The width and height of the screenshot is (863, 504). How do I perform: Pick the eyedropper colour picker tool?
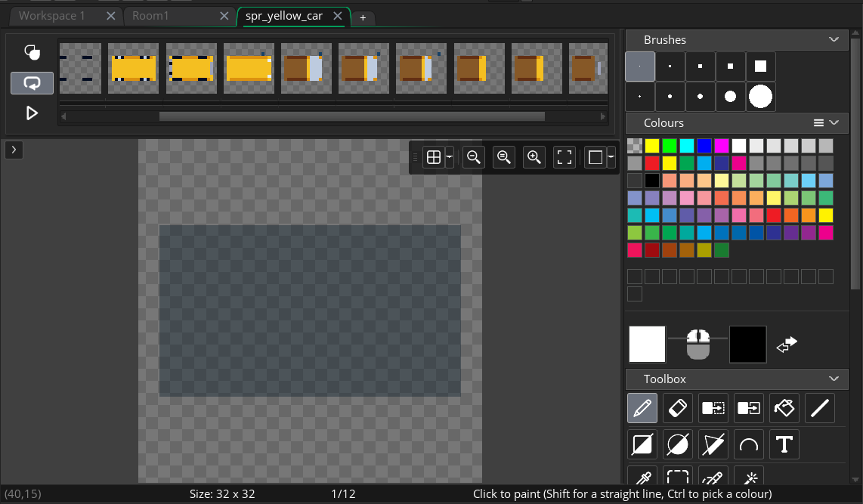tap(642, 476)
